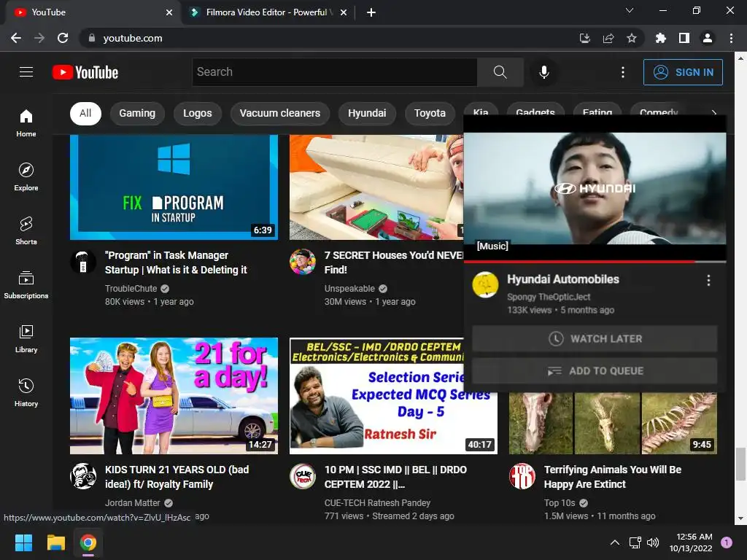Open Explore in sidebar
This screenshot has width=747, height=560.
[x=26, y=177]
